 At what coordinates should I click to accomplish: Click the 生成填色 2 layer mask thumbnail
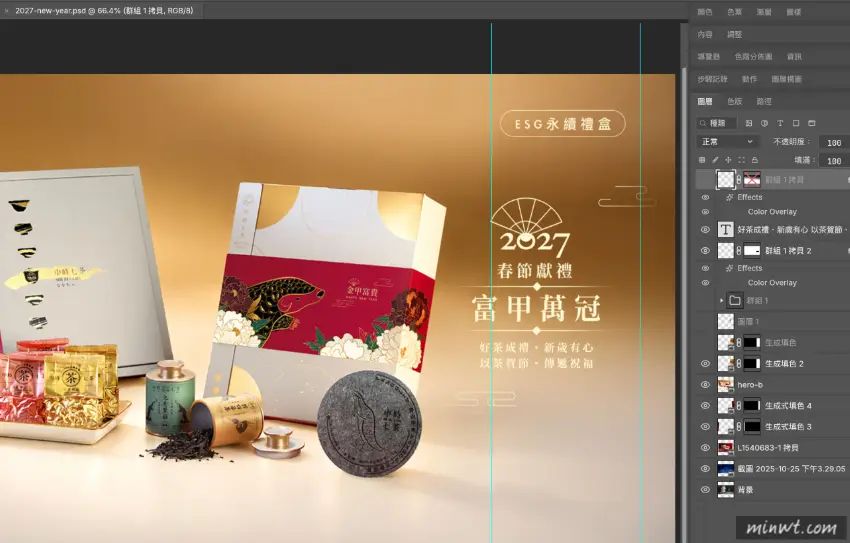point(751,364)
